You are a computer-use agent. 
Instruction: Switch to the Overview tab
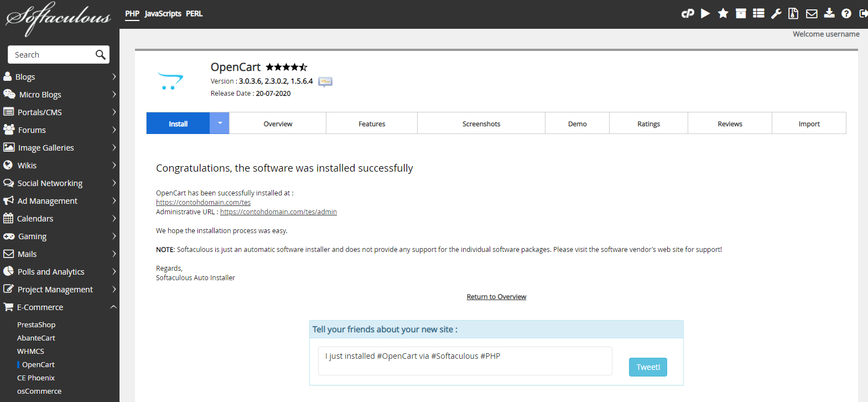(x=278, y=123)
